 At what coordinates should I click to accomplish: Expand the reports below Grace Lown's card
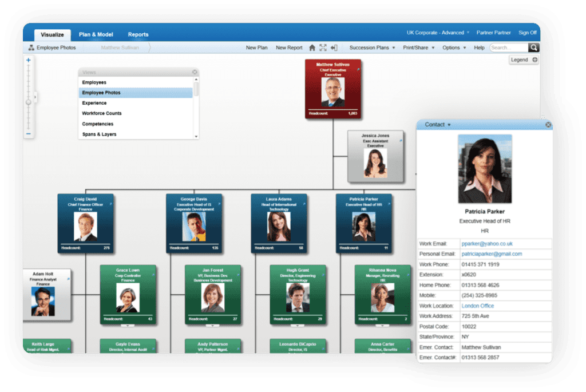point(128,326)
